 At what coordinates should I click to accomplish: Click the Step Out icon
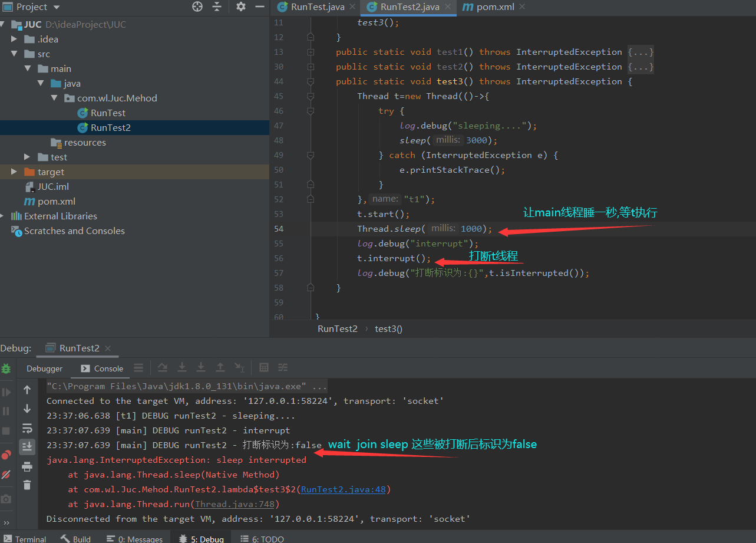[x=220, y=367]
